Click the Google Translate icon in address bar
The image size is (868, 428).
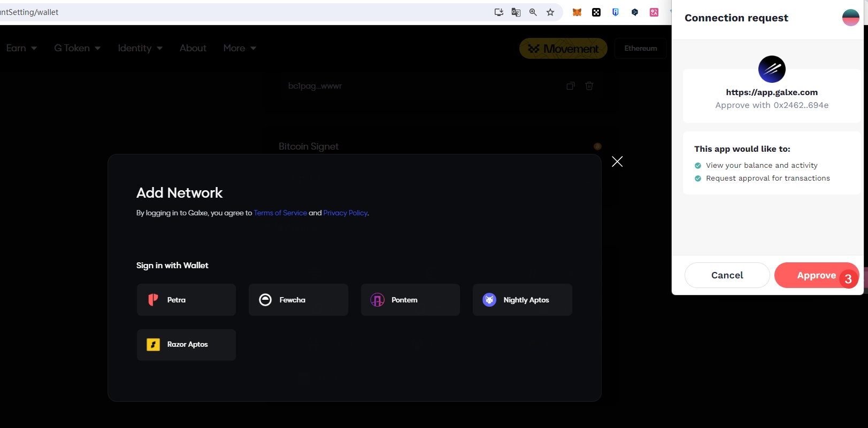tap(516, 12)
